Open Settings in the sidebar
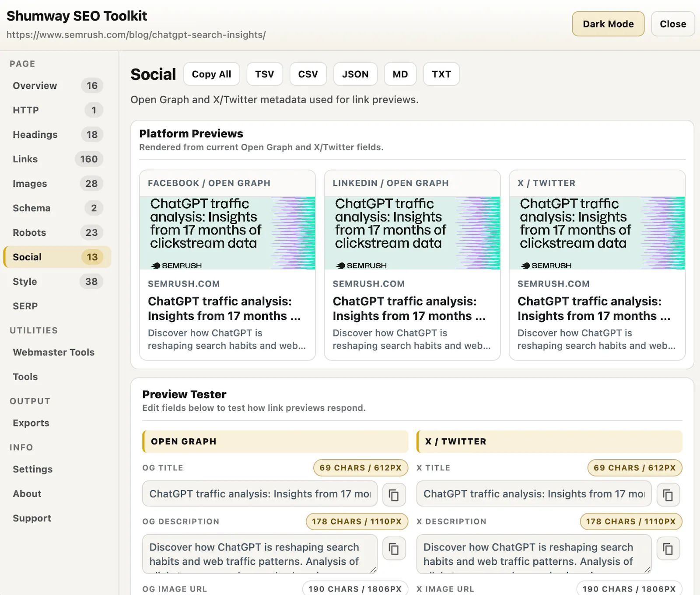This screenshot has width=700, height=595. [57, 469]
